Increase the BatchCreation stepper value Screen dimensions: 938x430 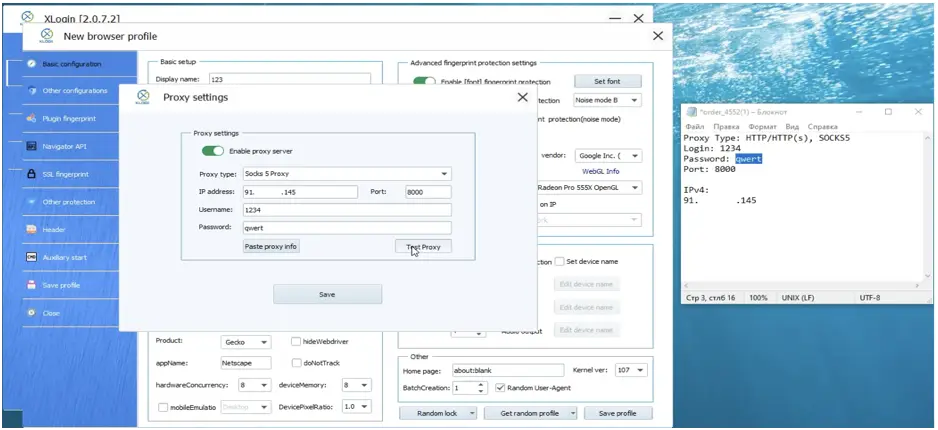point(482,385)
